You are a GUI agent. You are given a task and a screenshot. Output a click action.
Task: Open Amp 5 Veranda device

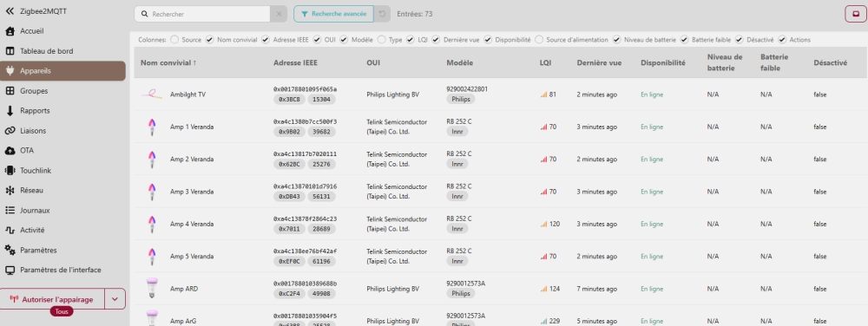192,257
